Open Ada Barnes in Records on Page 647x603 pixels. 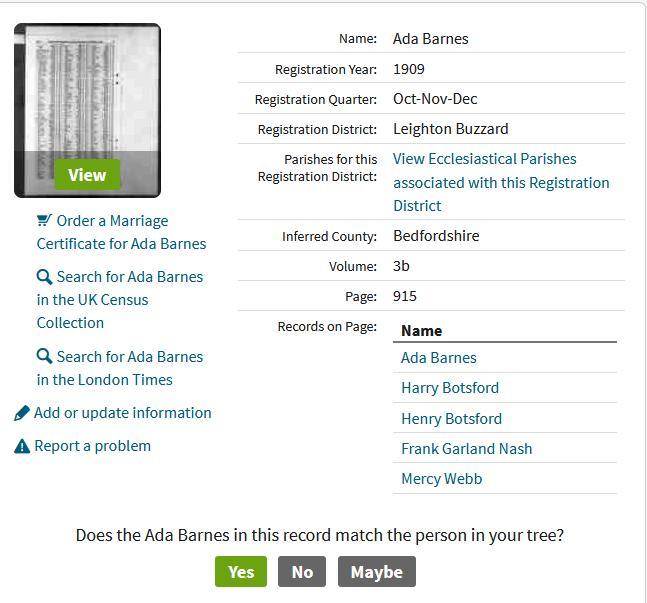[438, 358]
